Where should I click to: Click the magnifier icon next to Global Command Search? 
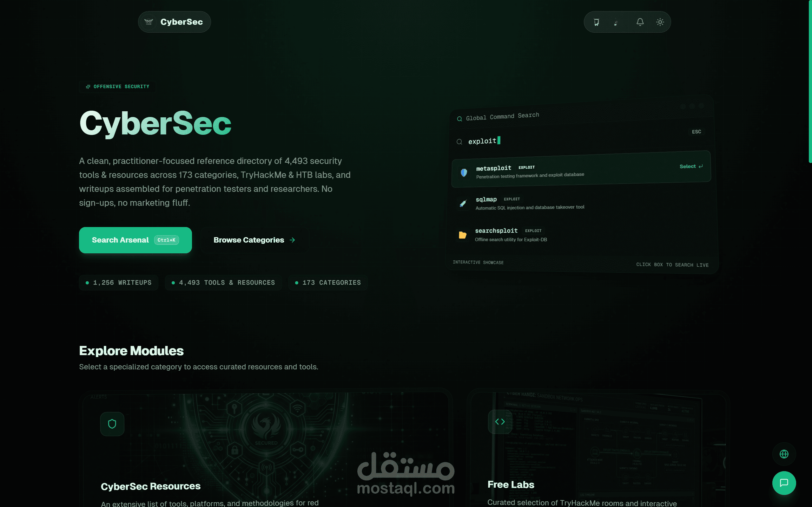[x=459, y=119]
